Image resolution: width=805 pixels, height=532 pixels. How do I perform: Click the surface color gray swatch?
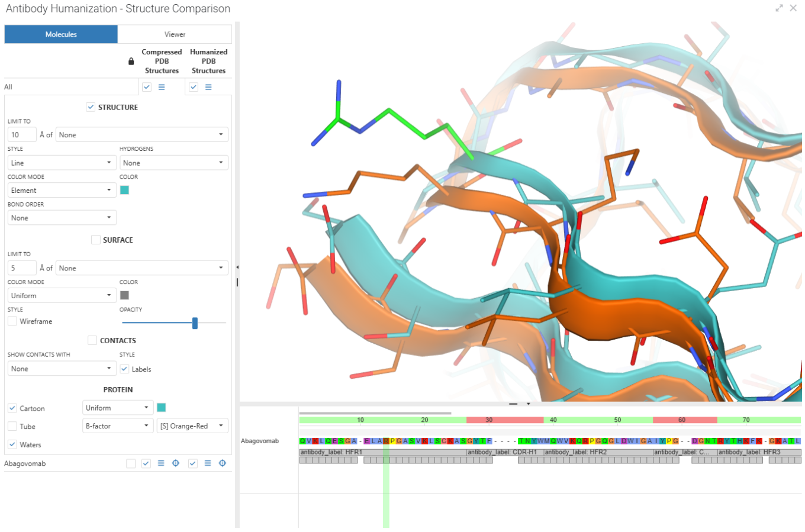124,295
